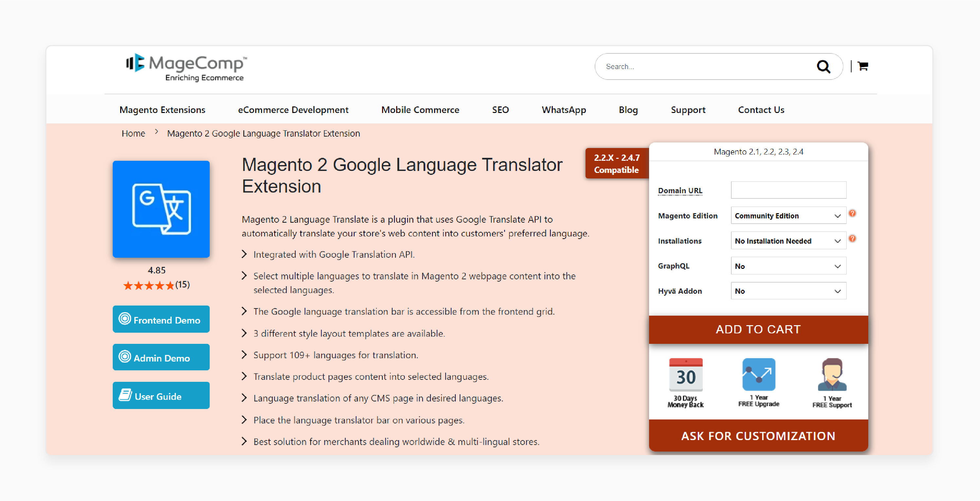Open eCommerce Development menu
Screen dimensions: 980x501
(x=293, y=110)
